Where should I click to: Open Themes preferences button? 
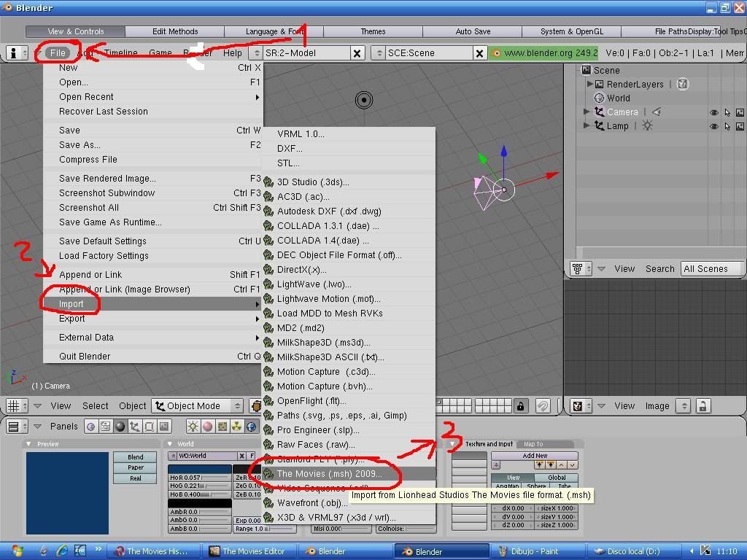pyautogui.click(x=373, y=31)
